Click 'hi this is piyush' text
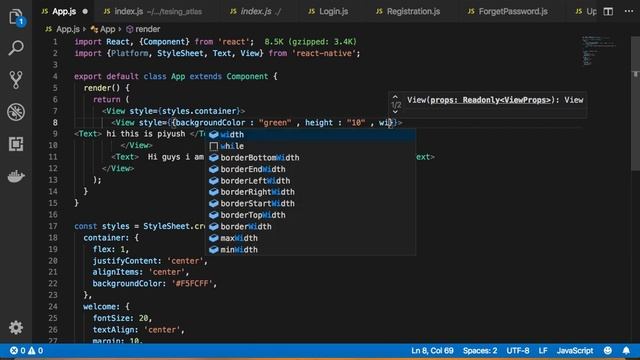 [146, 134]
